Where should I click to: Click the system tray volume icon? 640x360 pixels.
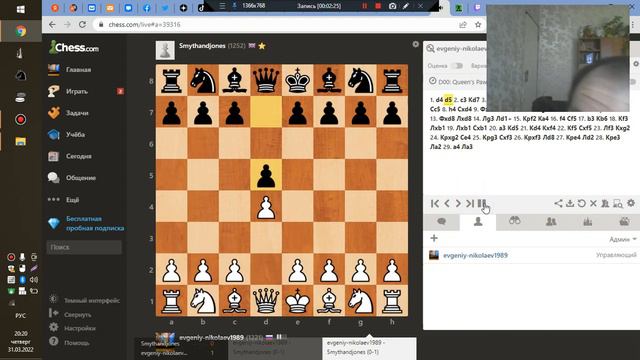coord(34,280)
